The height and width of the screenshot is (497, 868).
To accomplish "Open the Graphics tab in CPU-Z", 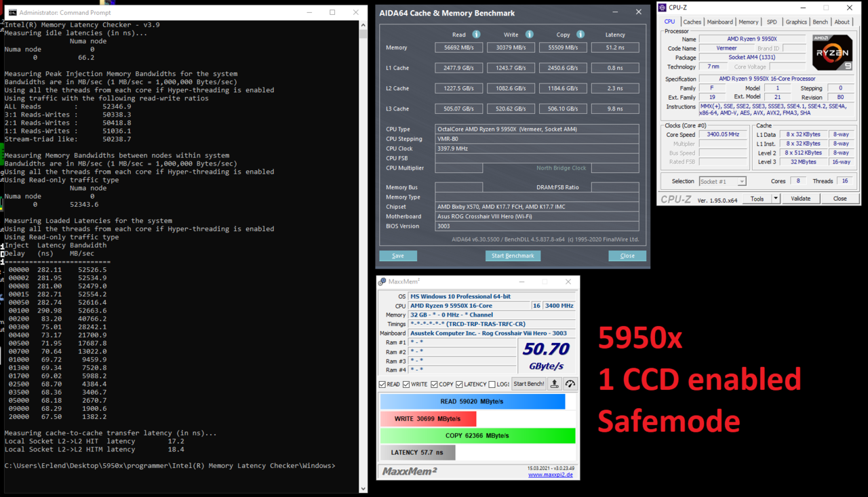I will coord(796,22).
